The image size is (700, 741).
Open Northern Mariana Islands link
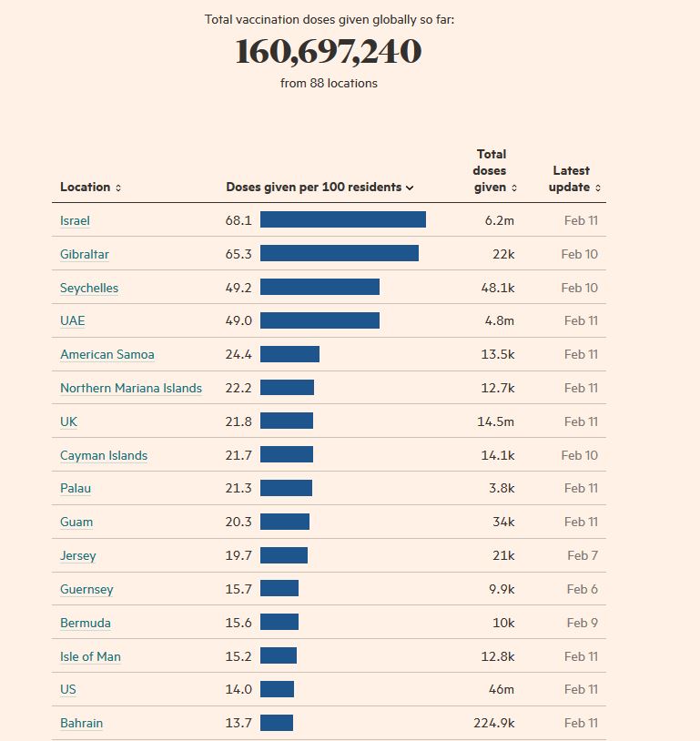tap(131, 389)
